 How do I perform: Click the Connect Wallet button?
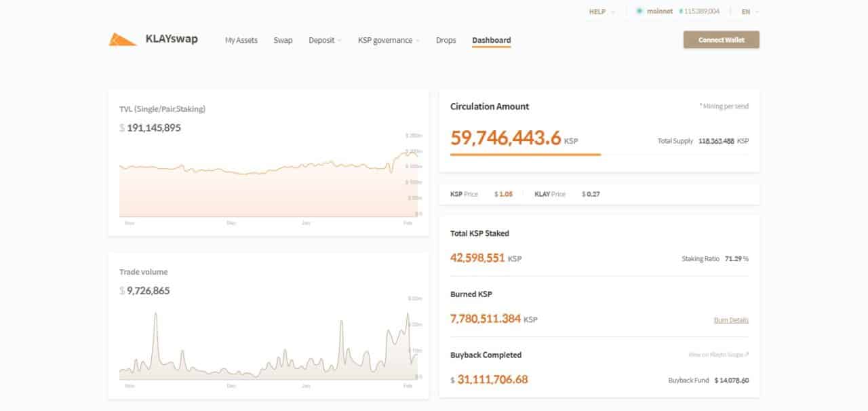click(721, 40)
